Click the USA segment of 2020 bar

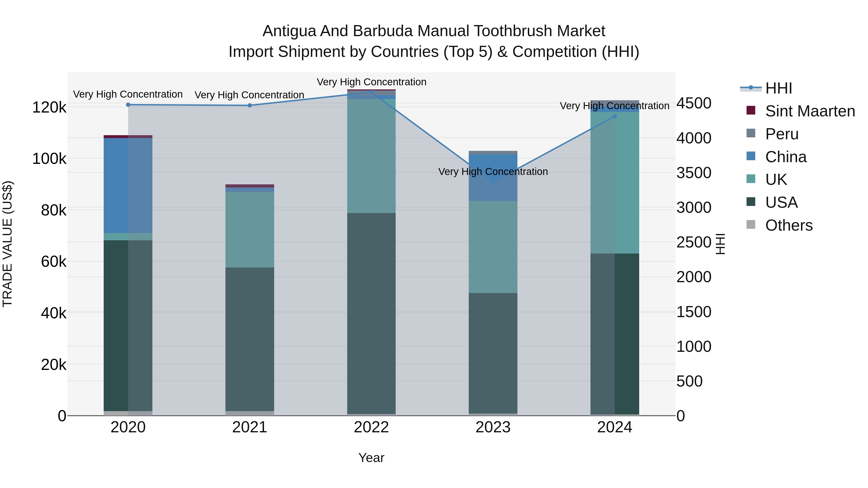(x=128, y=326)
